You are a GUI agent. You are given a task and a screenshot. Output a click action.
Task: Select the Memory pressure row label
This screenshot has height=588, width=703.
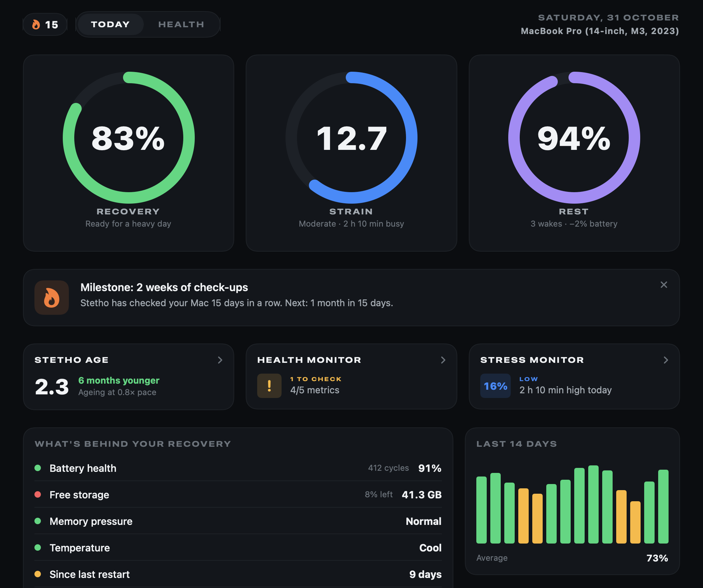tap(91, 521)
